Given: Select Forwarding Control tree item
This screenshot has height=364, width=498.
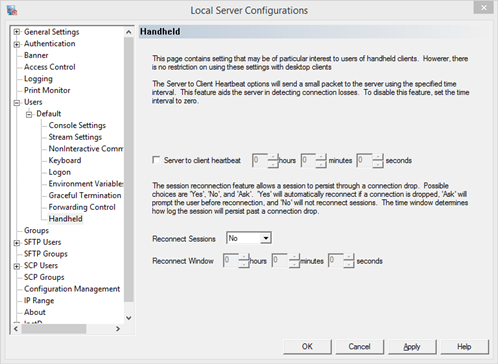Looking at the screenshot, I should [82, 207].
